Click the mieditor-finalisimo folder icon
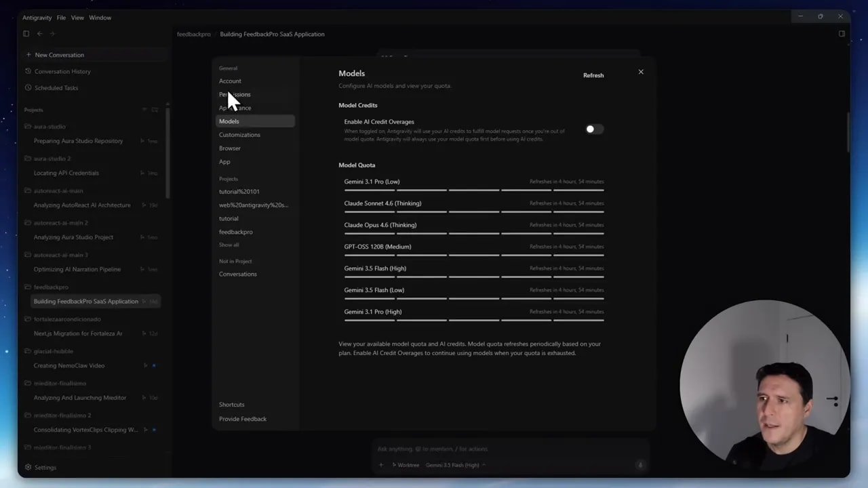This screenshot has height=488, width=868. coord(28,384)
